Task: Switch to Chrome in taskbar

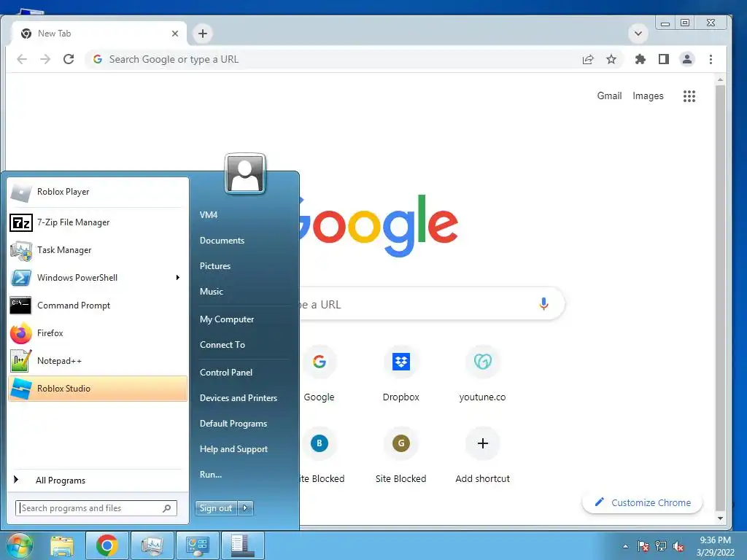Action: coord(107,545)
